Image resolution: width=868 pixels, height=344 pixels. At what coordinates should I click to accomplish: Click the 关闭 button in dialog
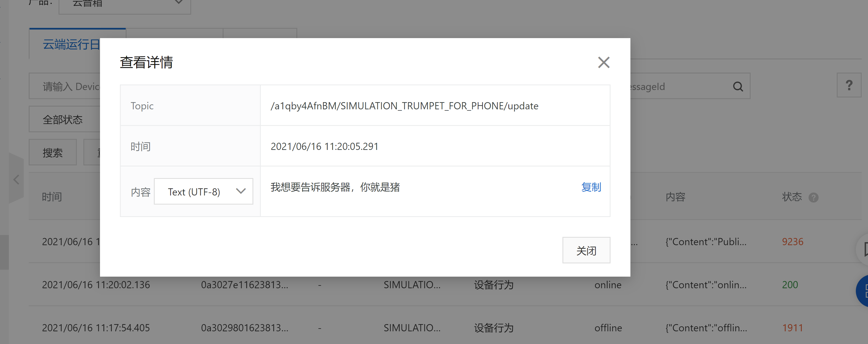[x=586, y=250]
